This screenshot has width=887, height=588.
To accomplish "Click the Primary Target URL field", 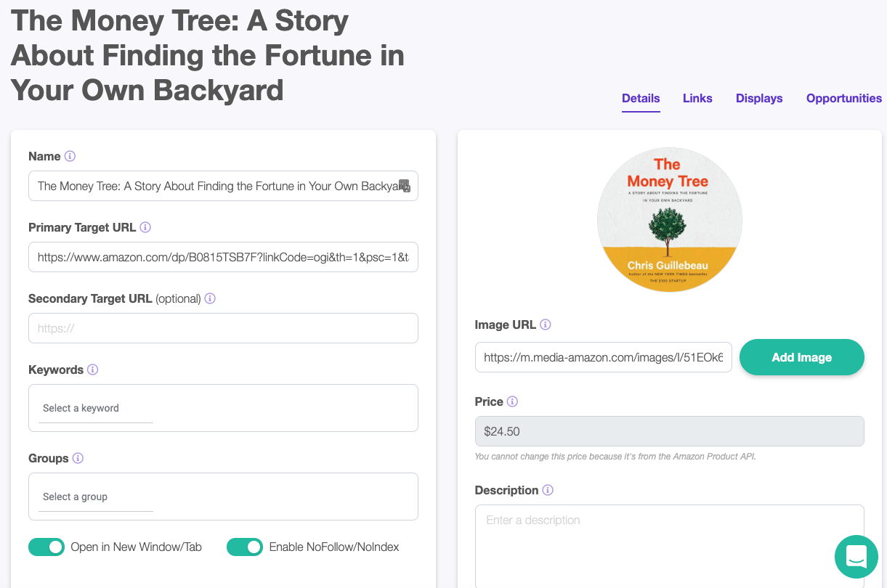I will [223, 257].
